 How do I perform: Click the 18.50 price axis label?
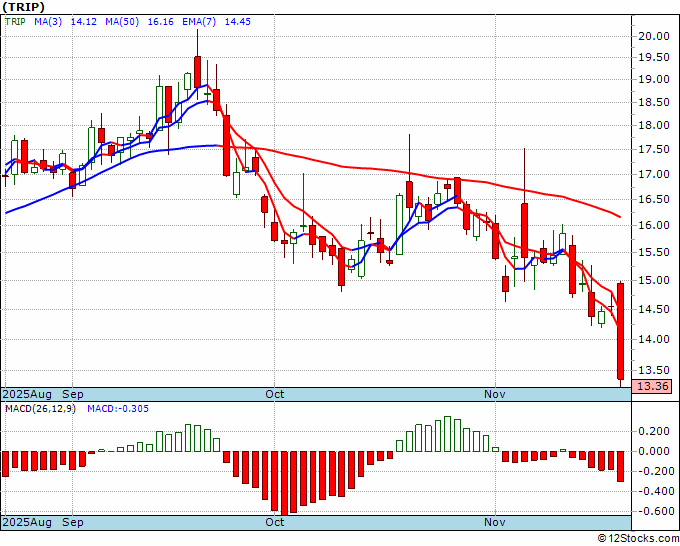click(654, 103)
